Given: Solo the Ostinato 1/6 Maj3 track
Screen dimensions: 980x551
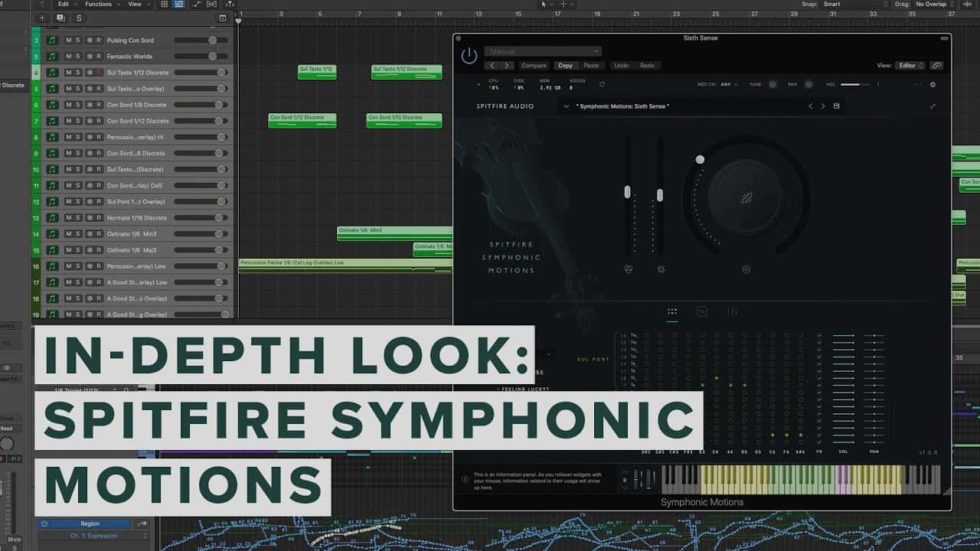Looking at the screenshot, I should (79, 250).
